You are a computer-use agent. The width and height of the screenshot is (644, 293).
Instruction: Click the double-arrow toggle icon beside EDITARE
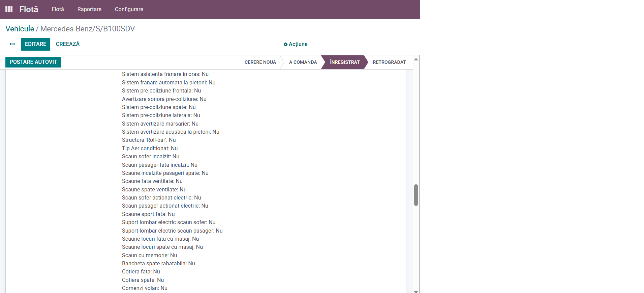point(12,44)
